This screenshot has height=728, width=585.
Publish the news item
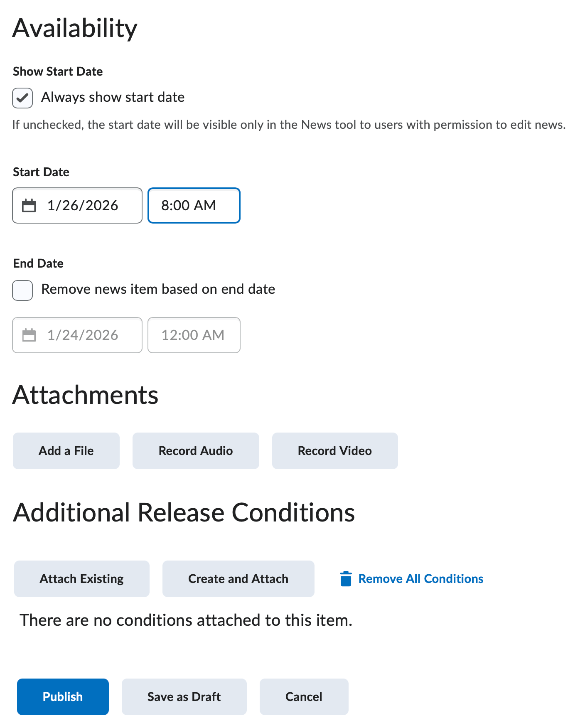coord(62,696)
